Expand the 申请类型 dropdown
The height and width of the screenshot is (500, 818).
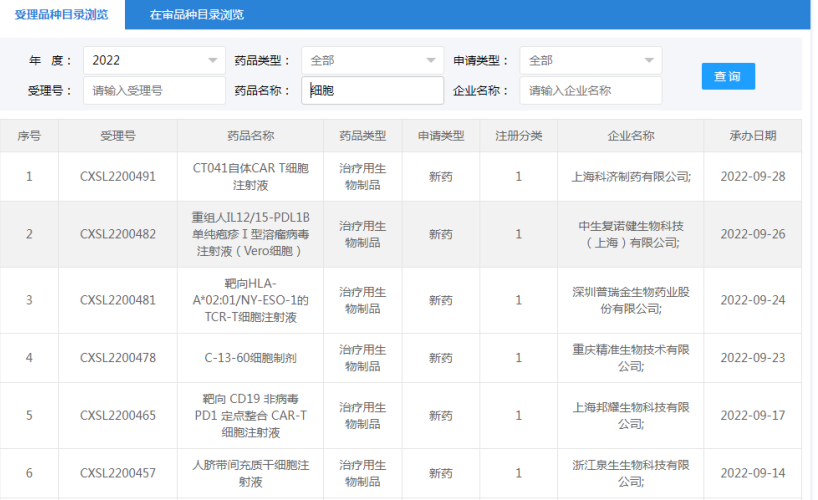[590, 61]
